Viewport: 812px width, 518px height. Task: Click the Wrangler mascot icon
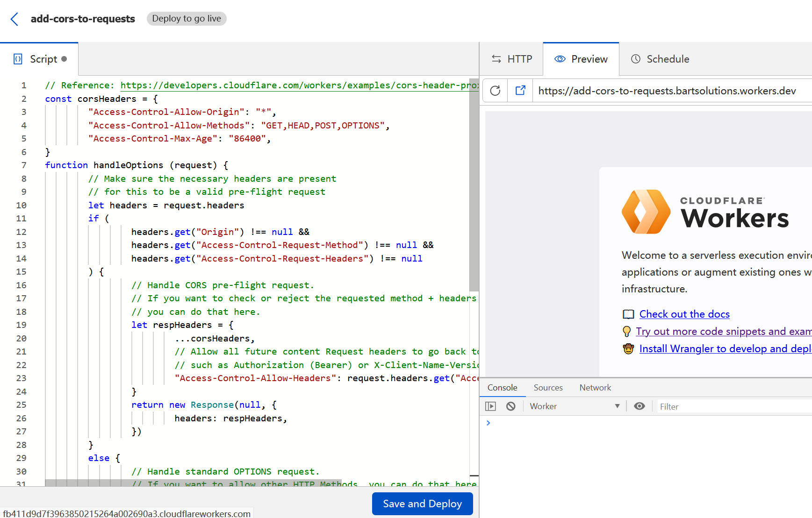pyautogui.click(x=629, y=348)
